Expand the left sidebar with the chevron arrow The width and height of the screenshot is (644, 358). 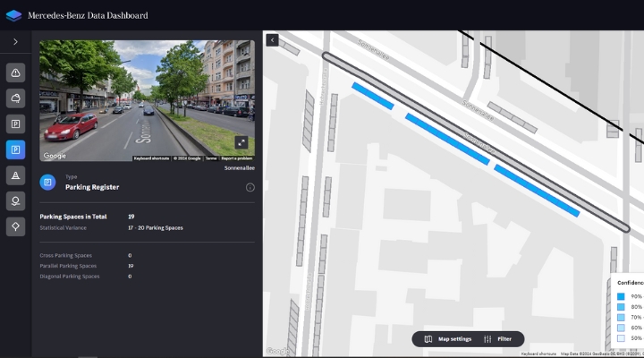(x=15, y=42)
